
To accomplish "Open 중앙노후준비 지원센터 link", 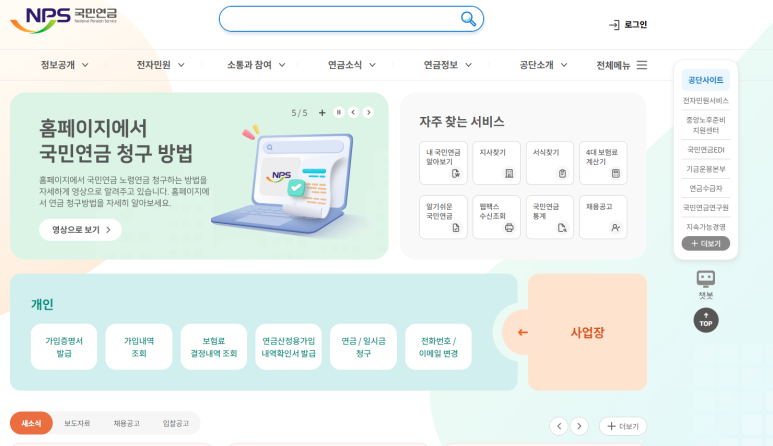I will (705, 125).
